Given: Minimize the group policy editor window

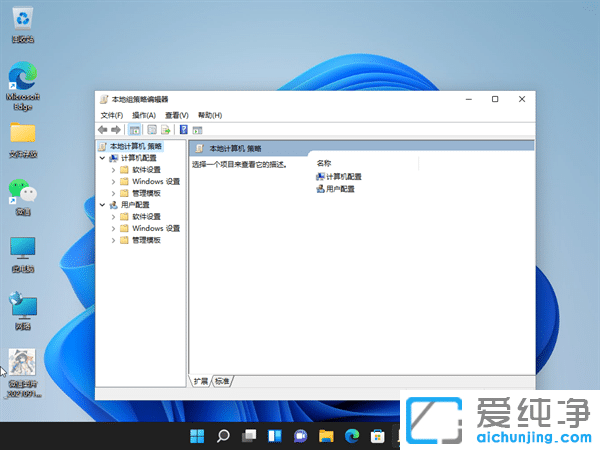Looking at the screenshot, I should pos(469,99).
